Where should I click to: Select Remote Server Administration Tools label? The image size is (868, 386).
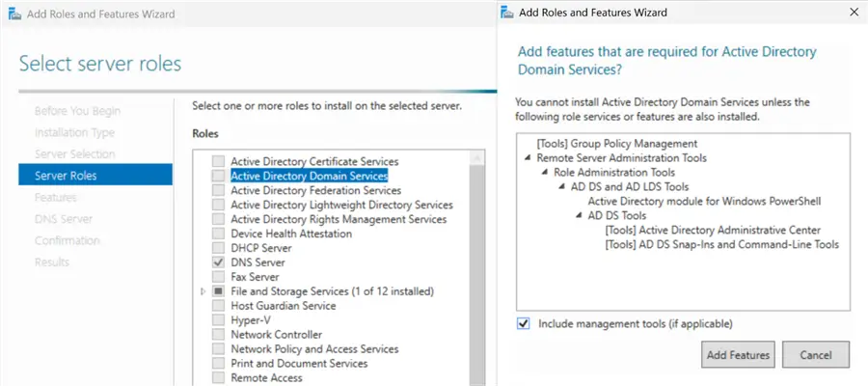coord(622,158)
